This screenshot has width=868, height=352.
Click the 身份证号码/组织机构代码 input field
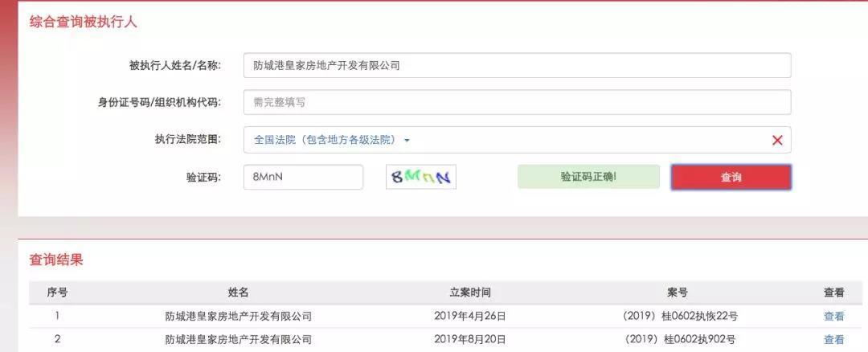pyautogui.click(x=517, y=102)
